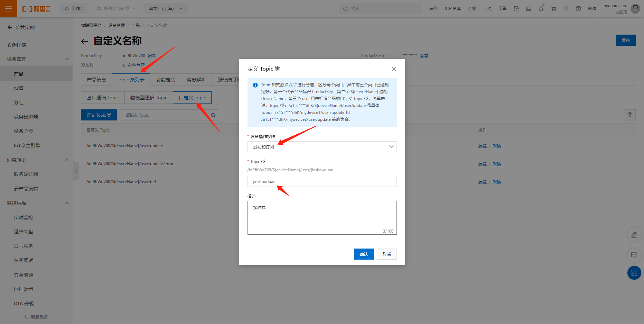This screenshot has width=644, height=324.
Task: Select the 物模型通信 Topic tab
Action: point(149,98)
